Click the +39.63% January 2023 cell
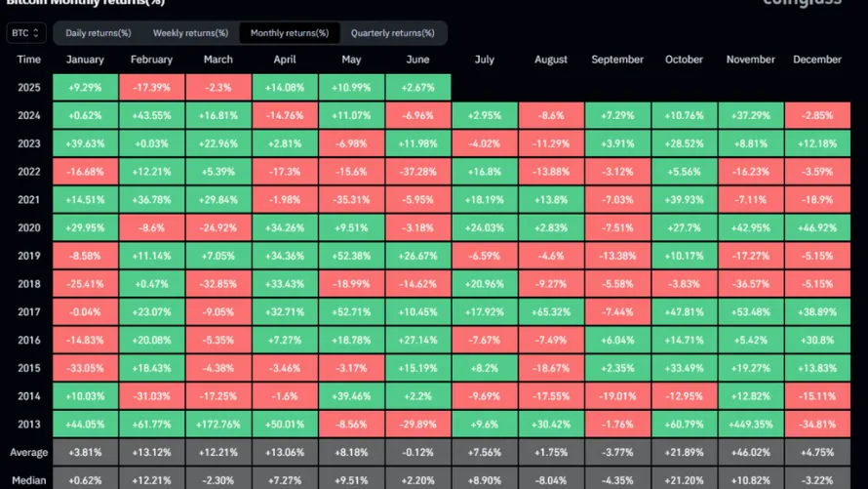 click(85, 144)
